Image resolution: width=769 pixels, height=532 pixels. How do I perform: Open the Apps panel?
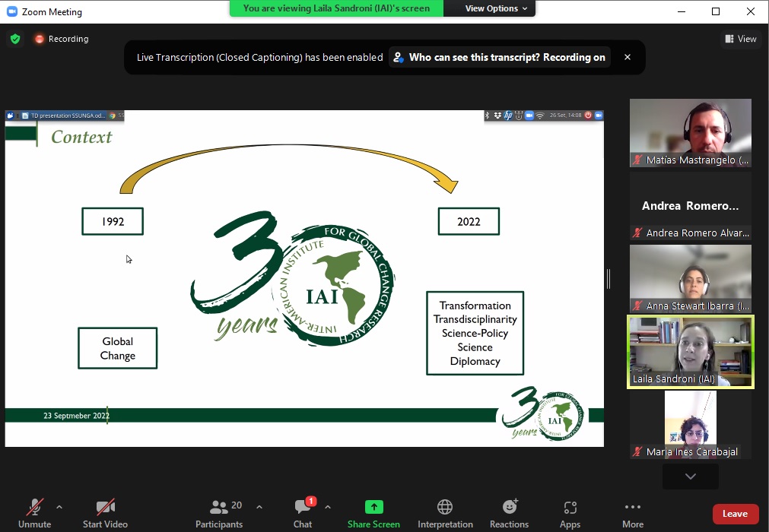coord(570,514)
